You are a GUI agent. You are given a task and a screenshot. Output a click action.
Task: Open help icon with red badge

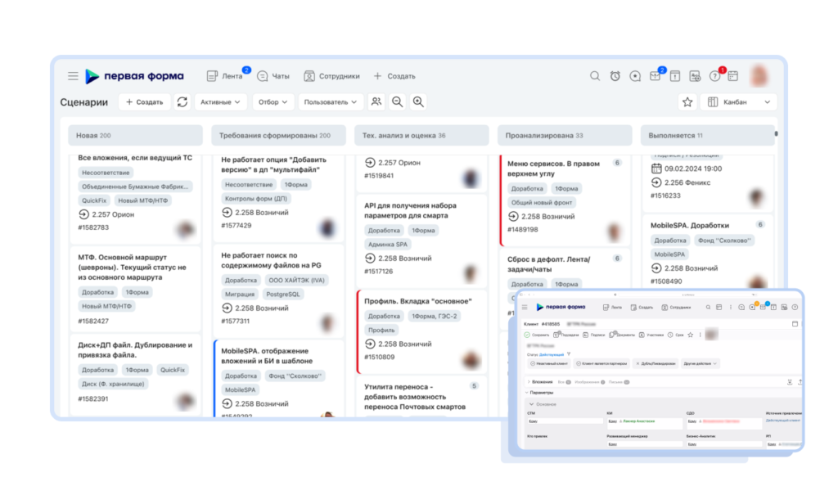[x=715, y=76]
